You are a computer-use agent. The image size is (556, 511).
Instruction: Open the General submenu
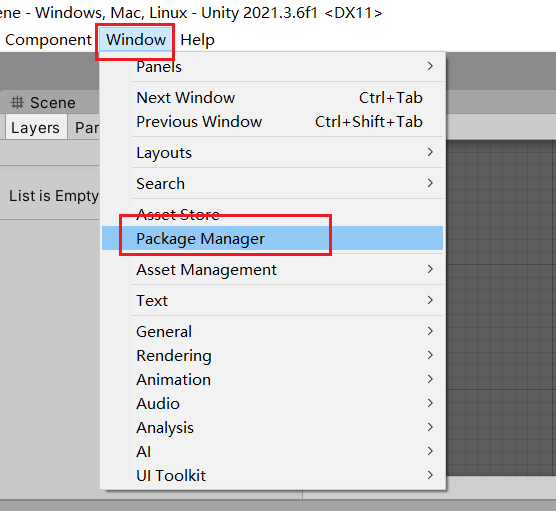pos(272,332)
